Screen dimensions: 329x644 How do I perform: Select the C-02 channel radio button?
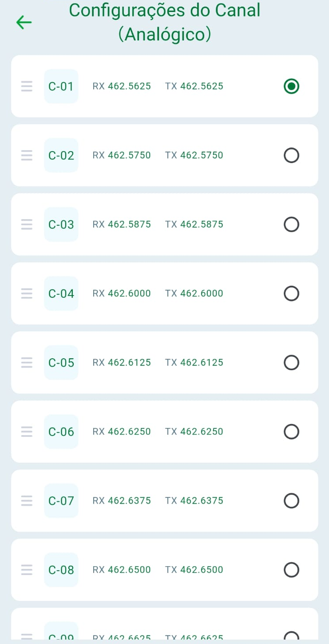tap(291, 156)
